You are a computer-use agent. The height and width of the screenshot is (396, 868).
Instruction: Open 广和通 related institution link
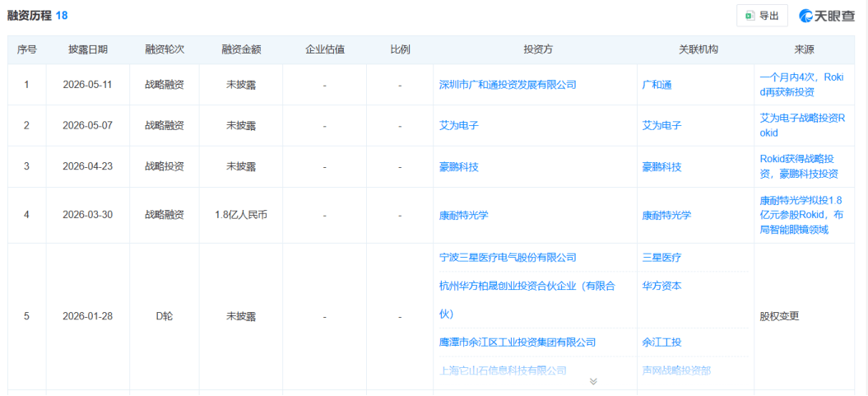[657, 85]
